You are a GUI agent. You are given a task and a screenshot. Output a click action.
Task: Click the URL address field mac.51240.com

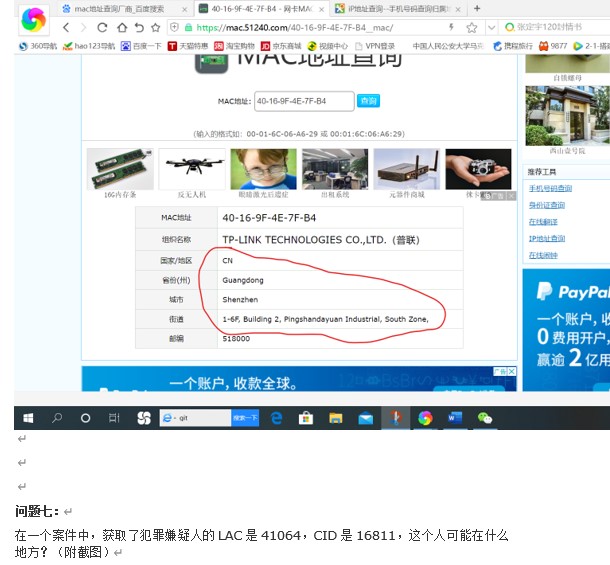tap(294, 28)
